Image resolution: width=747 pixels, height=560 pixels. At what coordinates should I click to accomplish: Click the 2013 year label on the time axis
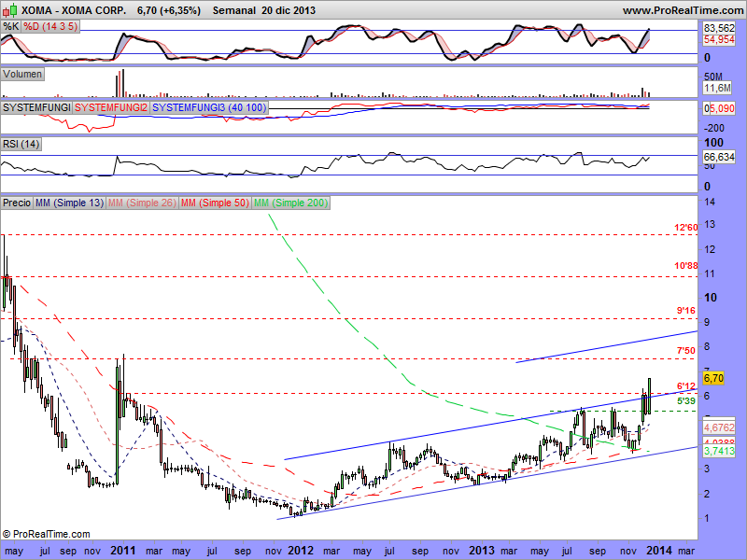(x=482, y=551)
